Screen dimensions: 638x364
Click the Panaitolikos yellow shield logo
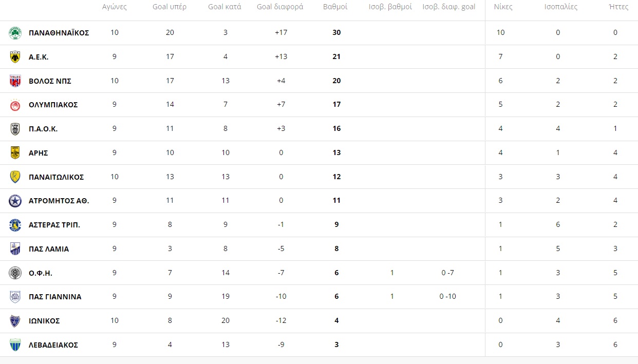(x=15, y=177)
